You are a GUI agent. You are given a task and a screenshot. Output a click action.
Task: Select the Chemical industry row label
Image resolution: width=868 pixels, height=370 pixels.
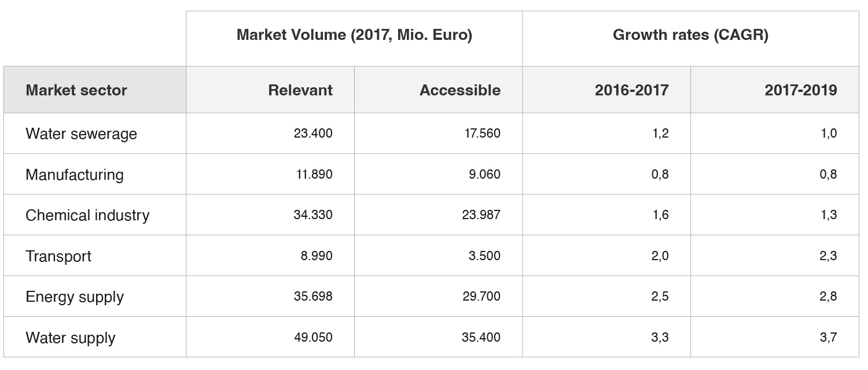pyautogui.click(x=87, y=215)
